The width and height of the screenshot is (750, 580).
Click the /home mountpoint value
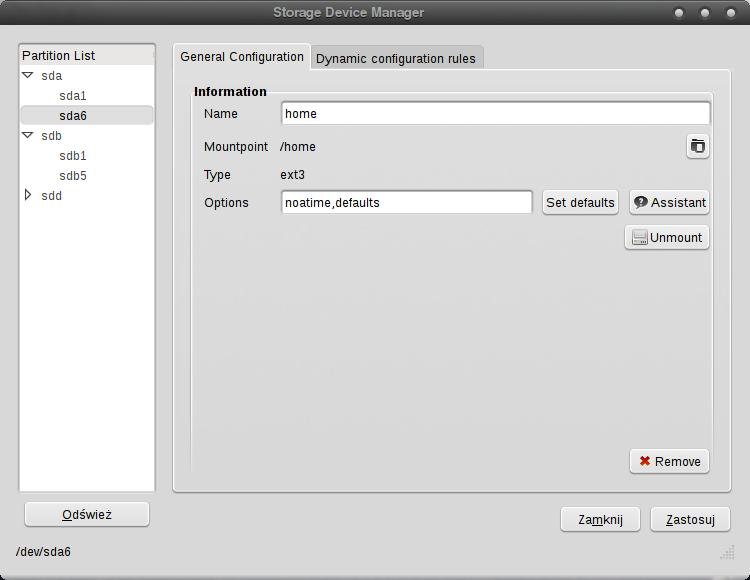298,147
